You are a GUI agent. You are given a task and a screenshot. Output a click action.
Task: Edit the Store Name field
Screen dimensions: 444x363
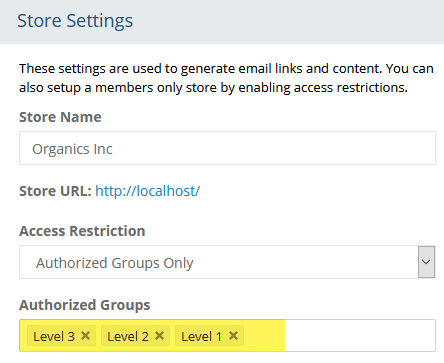pos(227,148)
